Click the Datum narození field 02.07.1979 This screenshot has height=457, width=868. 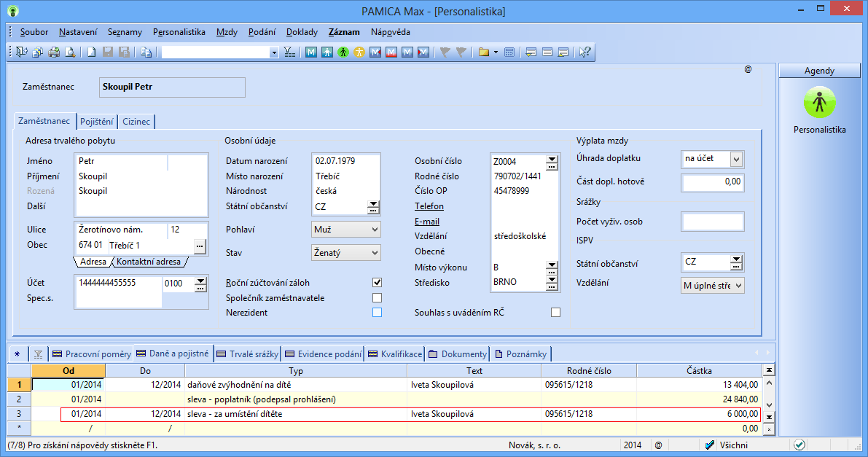click(346, 161)
